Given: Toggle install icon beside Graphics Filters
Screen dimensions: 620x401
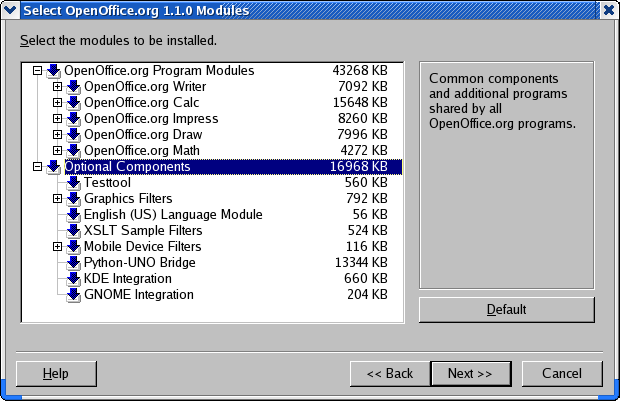Looking at the screenshot, I should [74, 199].
